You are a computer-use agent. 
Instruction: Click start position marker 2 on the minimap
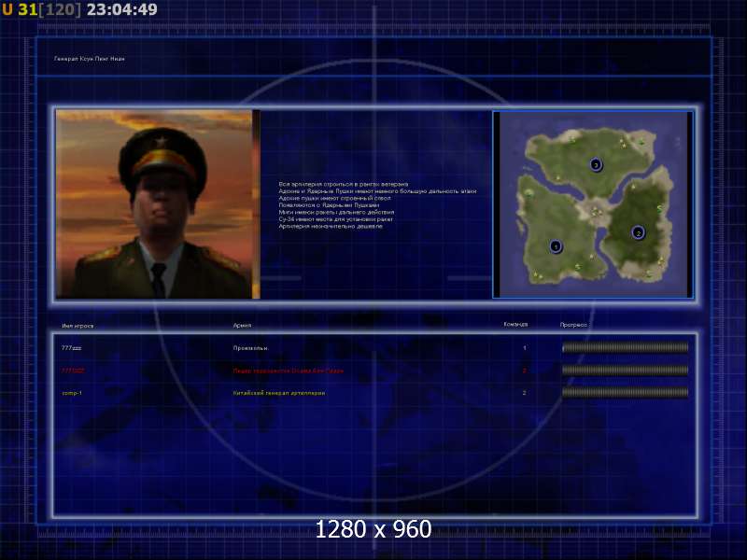pyautogui.click(x=638, y=232)
